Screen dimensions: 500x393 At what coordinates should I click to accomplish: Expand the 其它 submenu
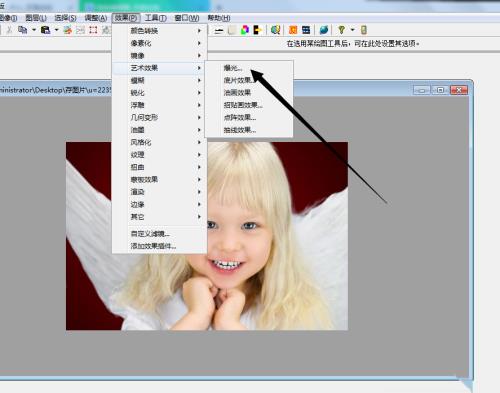point(159,217)
